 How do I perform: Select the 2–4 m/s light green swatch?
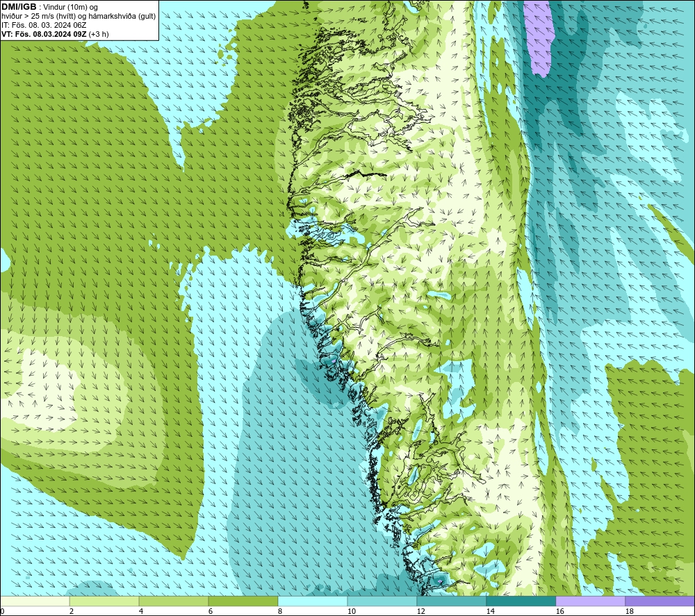tap(104, 601)
